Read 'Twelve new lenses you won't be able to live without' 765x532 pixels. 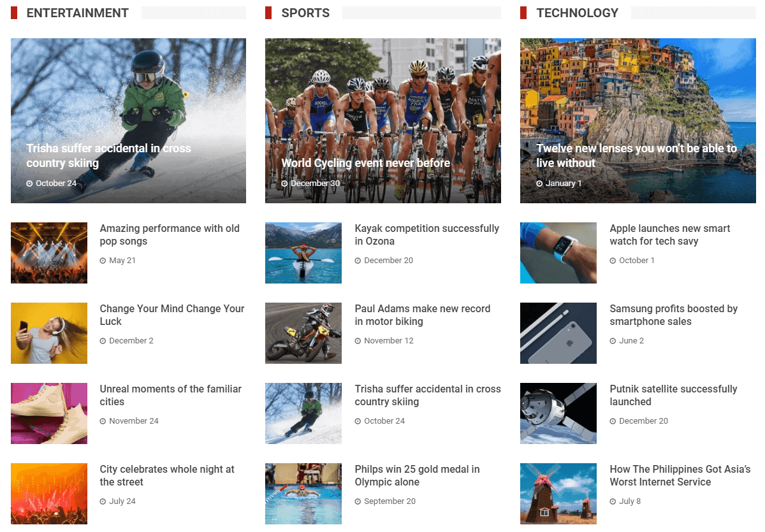[x=636, y=155]
